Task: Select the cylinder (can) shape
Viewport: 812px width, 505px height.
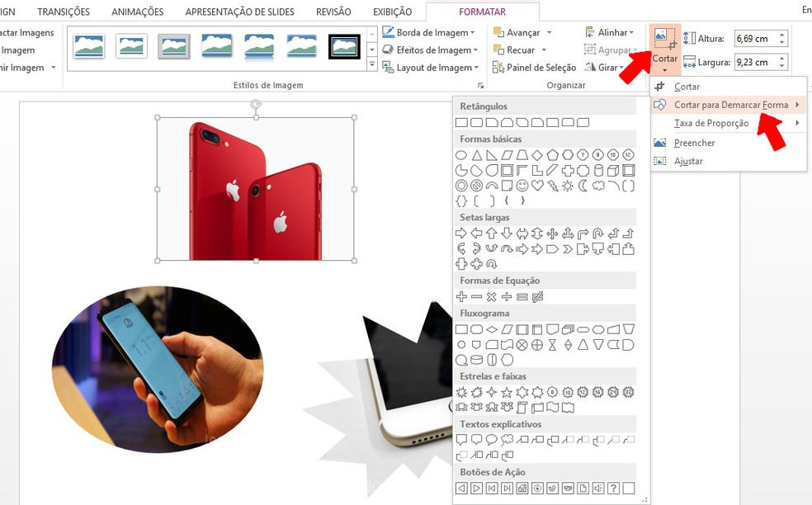Action: point(598,171)
